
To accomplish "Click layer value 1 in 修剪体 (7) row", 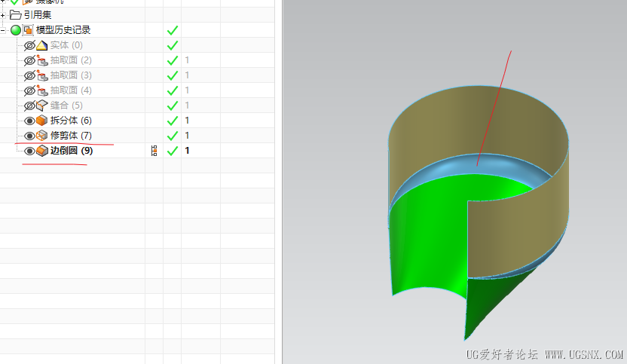I will coord(187,136).
